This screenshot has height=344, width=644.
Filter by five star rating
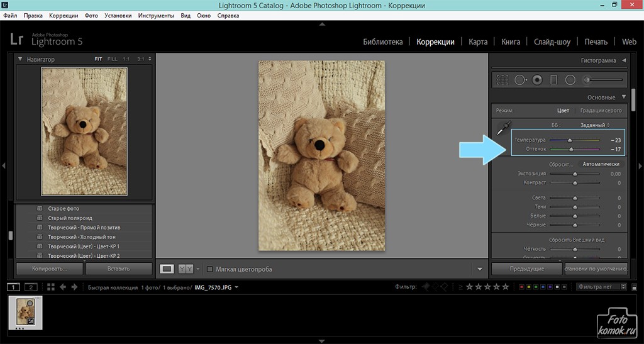click(506, 287)
